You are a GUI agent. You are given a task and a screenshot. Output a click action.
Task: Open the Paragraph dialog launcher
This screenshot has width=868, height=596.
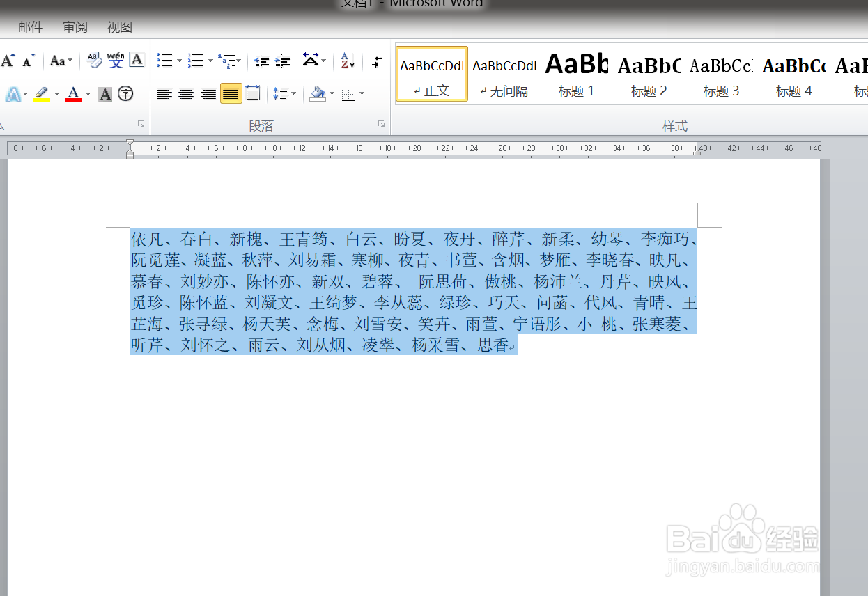click(381, 124)
